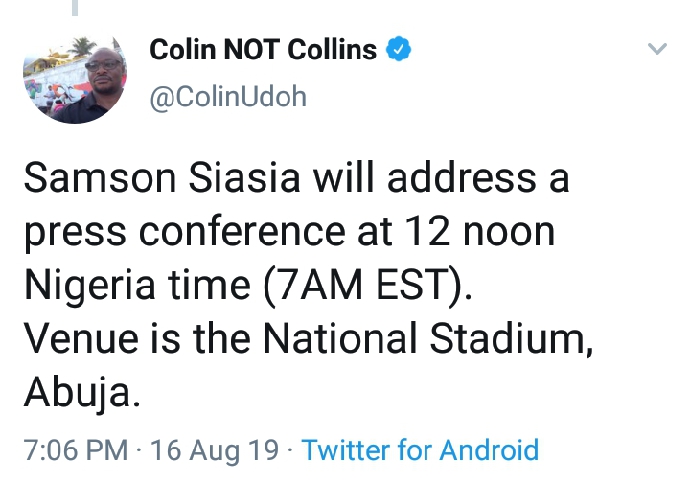This screenshot has width=690, height=480.
Task: Click the 16 Aug 19 date
Action: point(214,451)
